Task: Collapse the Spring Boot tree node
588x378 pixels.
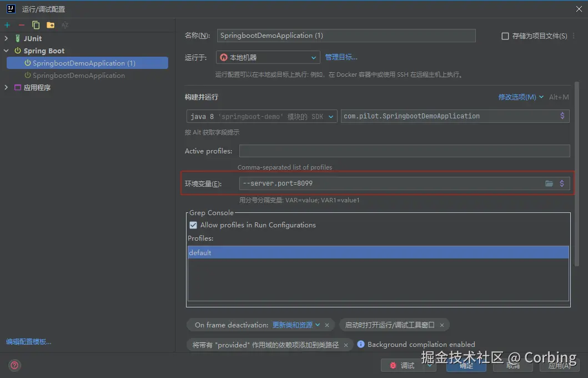Action: tap(6, 51)
